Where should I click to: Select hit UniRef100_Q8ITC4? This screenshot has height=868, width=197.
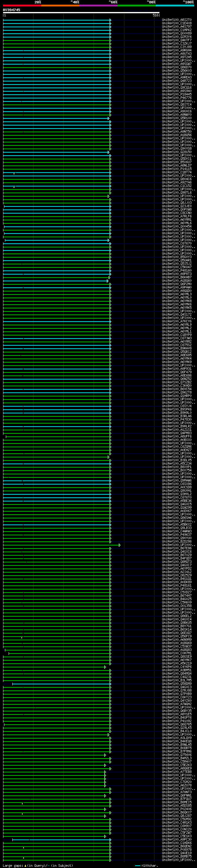click(177, 104)
